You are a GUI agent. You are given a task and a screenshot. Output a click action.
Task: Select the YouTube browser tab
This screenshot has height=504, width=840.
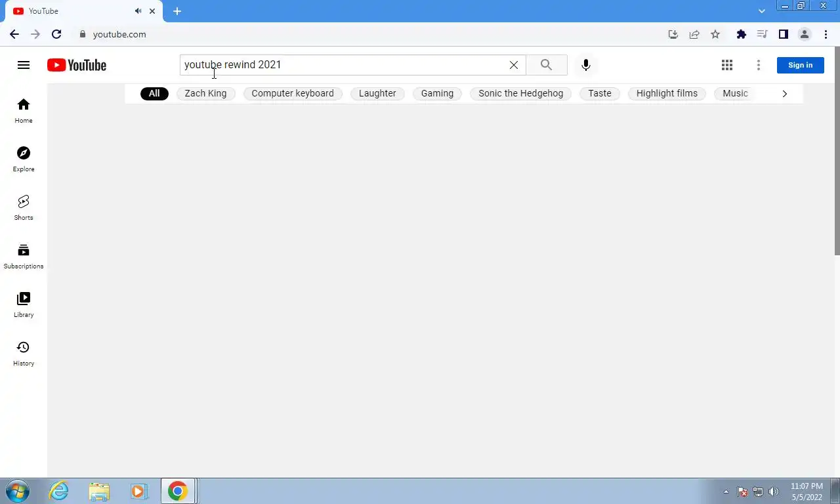84,11
